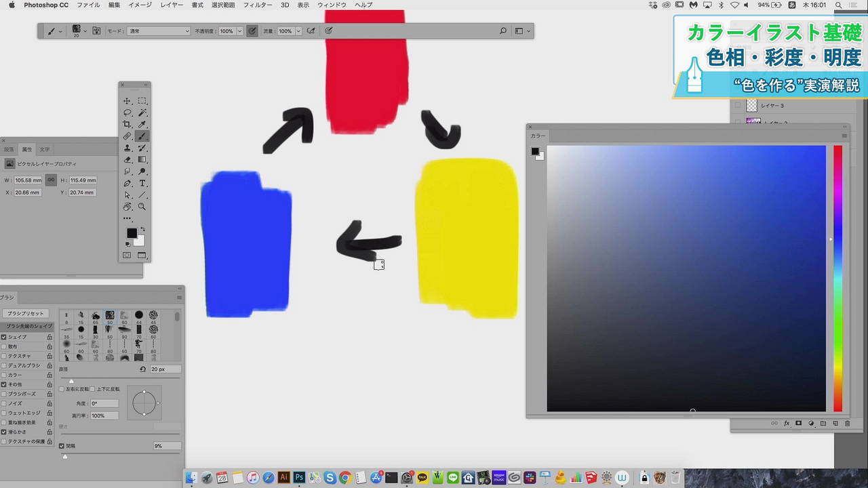868x488 pixels.
Task: Select the Move tool in the toolbox
Action: (x=127, y=101)
